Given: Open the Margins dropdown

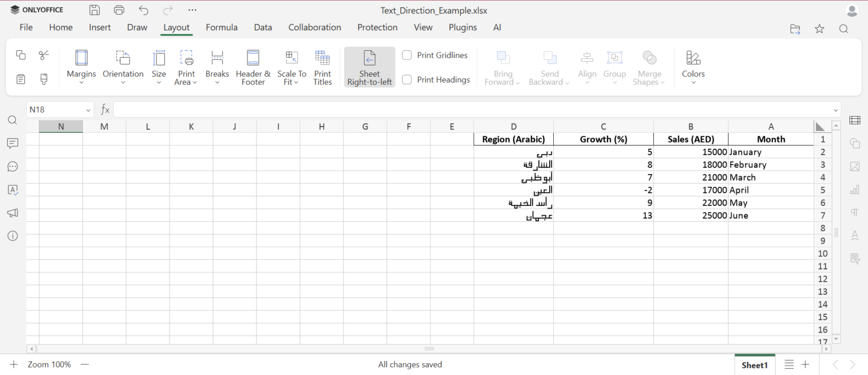Looking at the screenshot, I should 81,67.
